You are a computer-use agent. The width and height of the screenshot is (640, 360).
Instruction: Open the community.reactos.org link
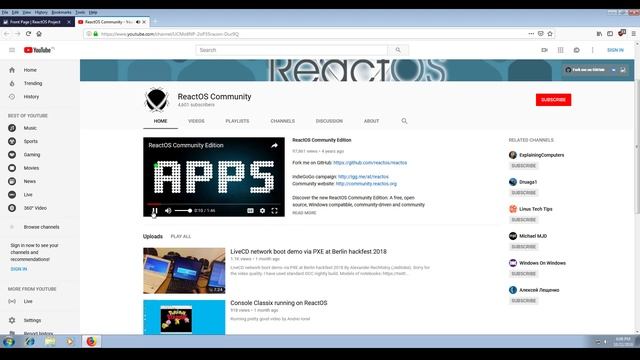coord(366,184)
